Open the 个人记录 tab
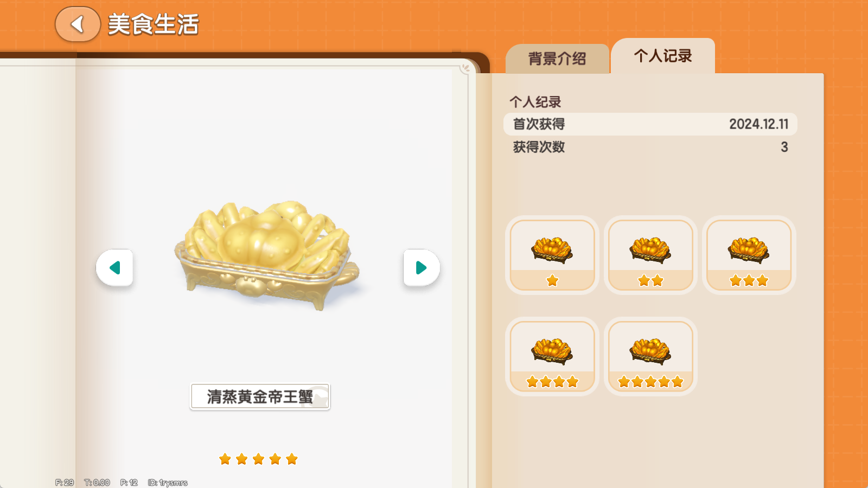 tap(663, 56)
